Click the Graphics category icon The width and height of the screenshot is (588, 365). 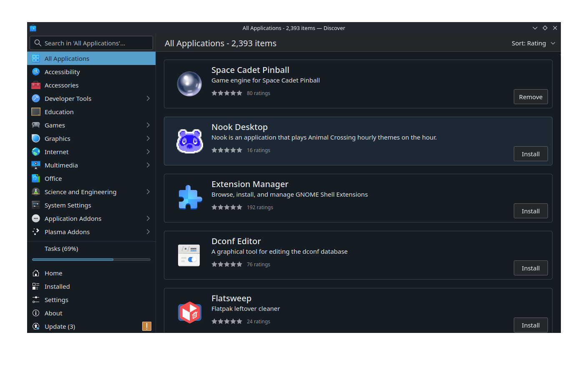click(x=36, y=138)
